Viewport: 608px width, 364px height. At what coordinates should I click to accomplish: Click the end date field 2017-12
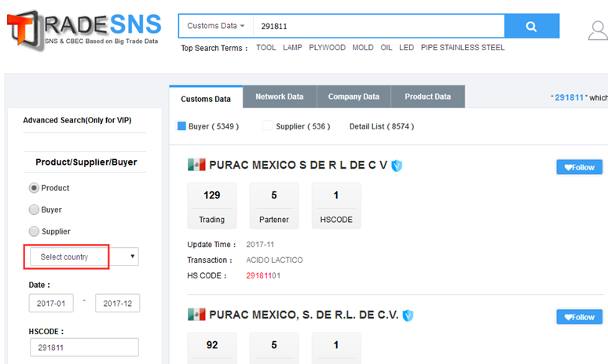(118, 304)
